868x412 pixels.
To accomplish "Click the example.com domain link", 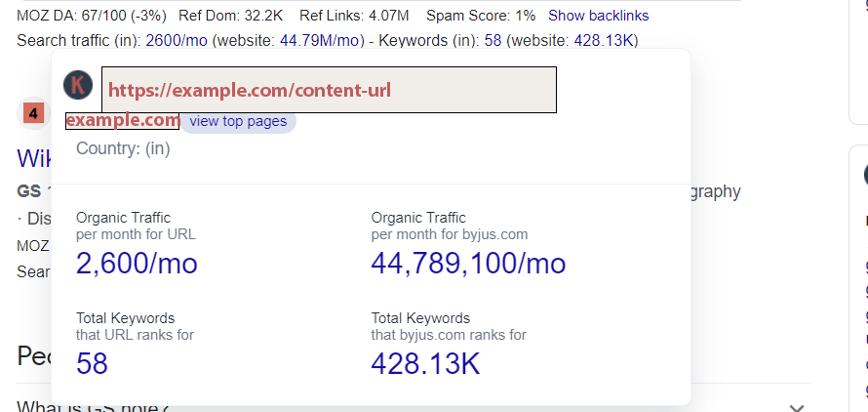I will tap(122, 121).
